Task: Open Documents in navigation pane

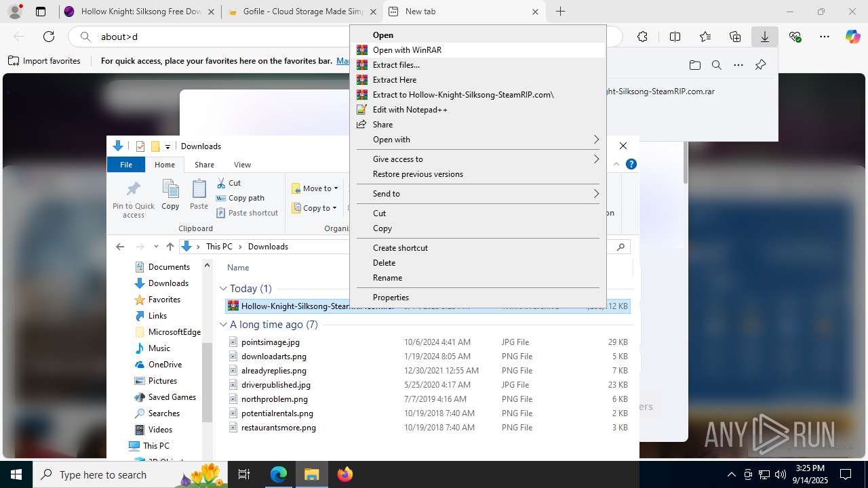Action: [x=168, y=267]
